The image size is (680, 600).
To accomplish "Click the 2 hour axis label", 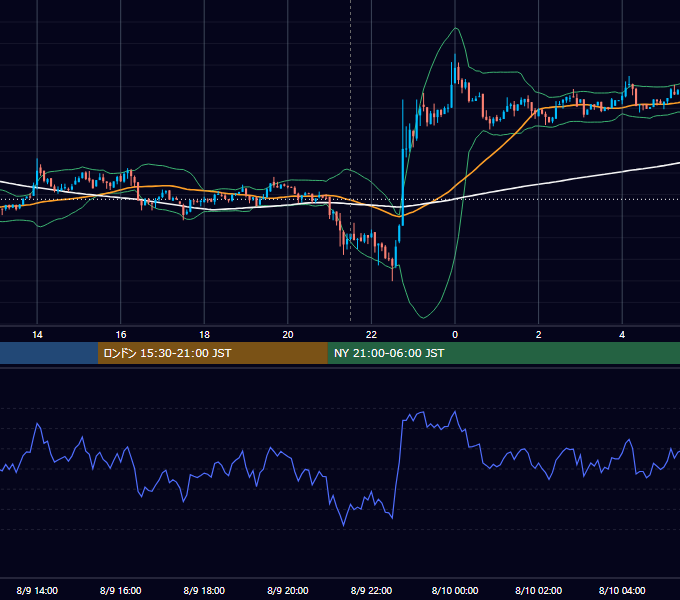I will [539, 335].
